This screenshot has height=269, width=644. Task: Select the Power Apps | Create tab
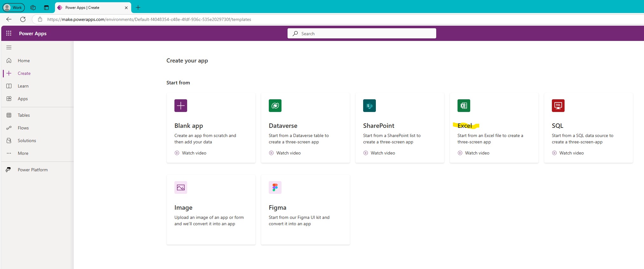pyautogui.click(x=93, y=8)
